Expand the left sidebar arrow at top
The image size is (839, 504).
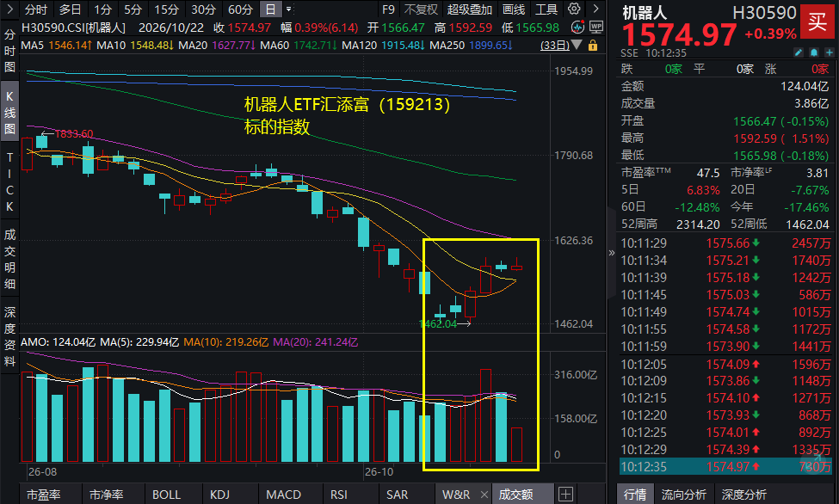point(10,9)
